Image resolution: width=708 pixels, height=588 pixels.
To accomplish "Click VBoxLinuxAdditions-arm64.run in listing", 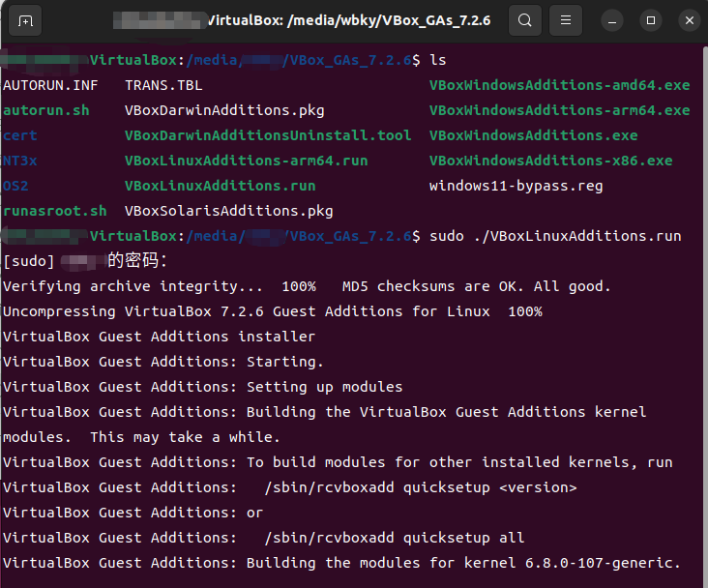I will (246, 161).
